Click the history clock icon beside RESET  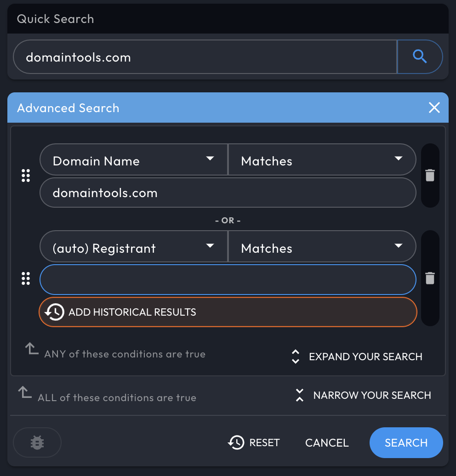click(x=236, y=442)
